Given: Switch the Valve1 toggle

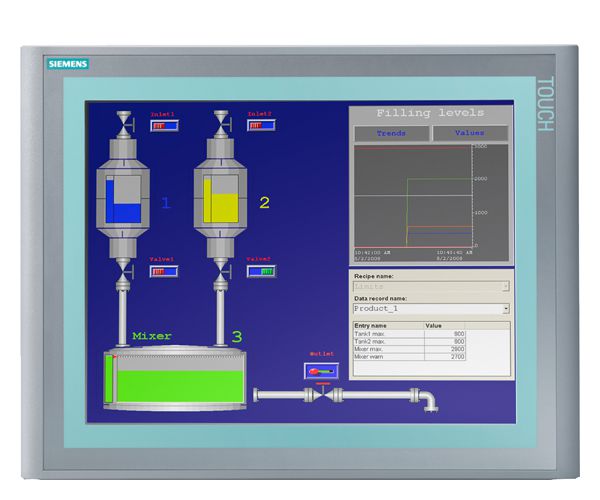Looking at the screenshot, I should pos(163,271).
